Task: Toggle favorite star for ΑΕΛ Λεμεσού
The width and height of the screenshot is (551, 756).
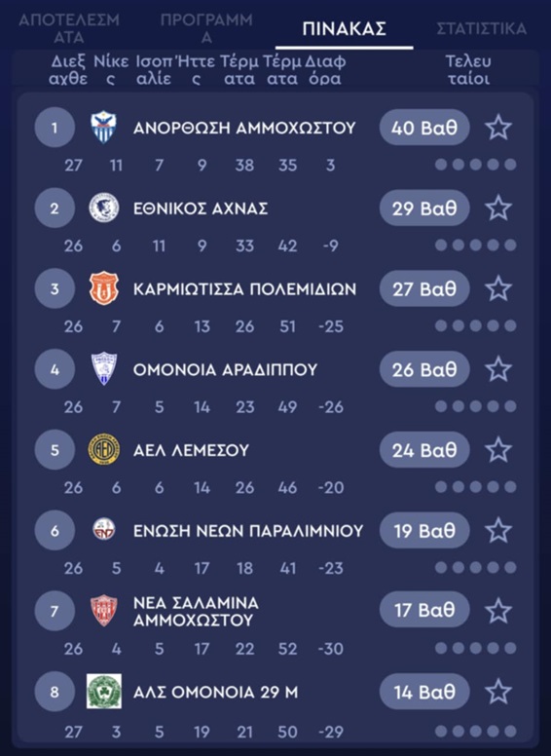Action: [498, 450]
